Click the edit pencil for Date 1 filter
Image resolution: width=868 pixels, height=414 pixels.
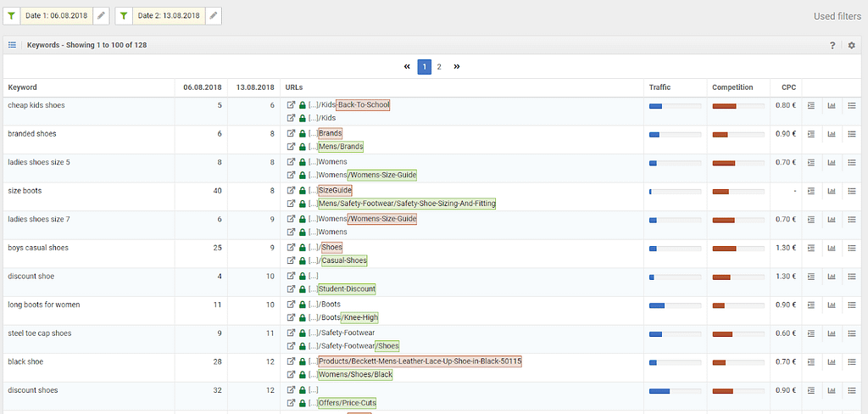click(x=101, y=15)
